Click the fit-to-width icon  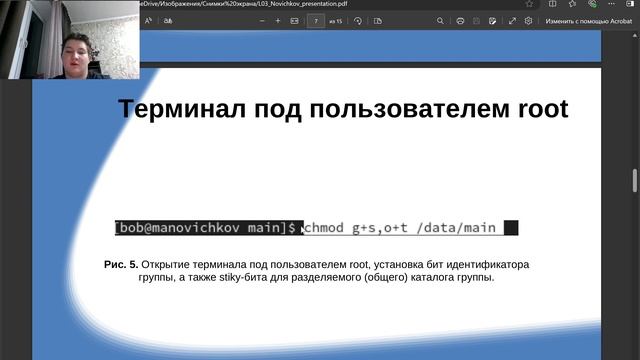pos(294,21)
